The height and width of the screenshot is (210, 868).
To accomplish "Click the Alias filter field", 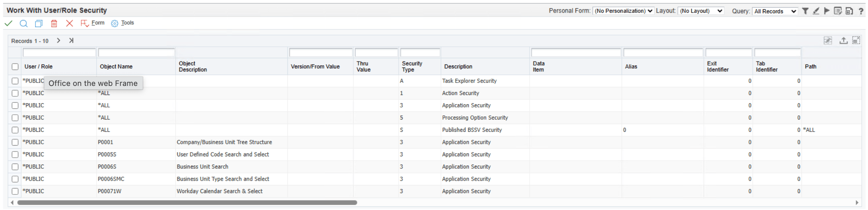I will coord(663,53).
